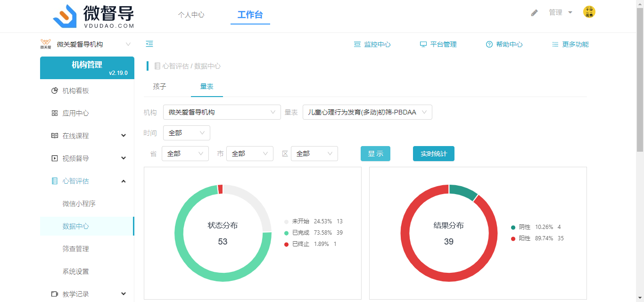644x302 pixels.
Task: Click the sidebar collapse icon
Action: [x=149, y=44]
